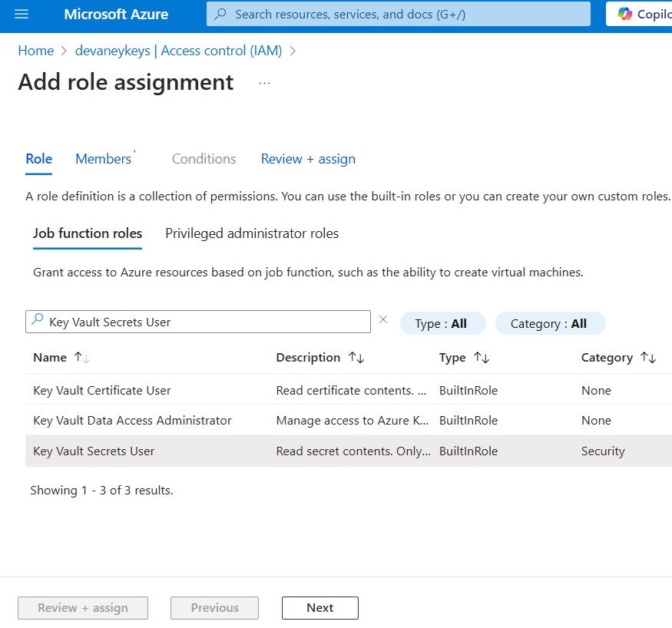Viewport: 672px width, 628px height.
Task: Click the 'Showing 1 - 3 of 3 results.' text
Action: point(101,490)
